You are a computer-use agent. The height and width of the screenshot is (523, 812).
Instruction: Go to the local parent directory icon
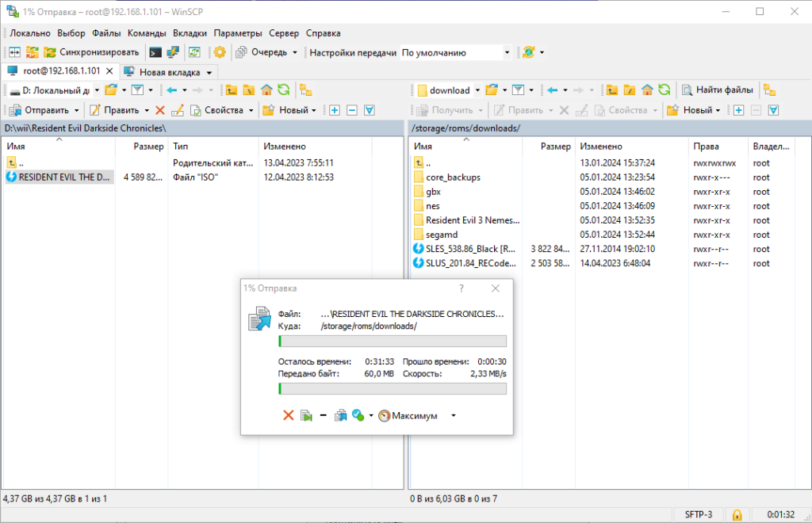[232, 90]
